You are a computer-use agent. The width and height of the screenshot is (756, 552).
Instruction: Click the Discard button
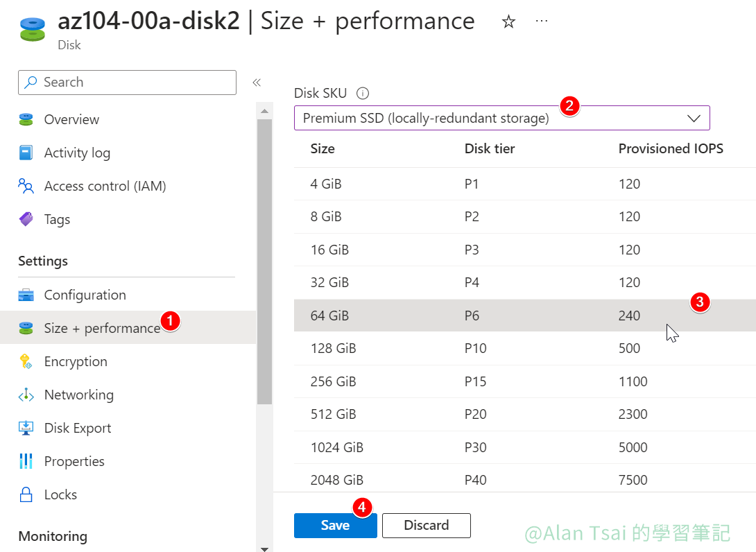(426, 525)
